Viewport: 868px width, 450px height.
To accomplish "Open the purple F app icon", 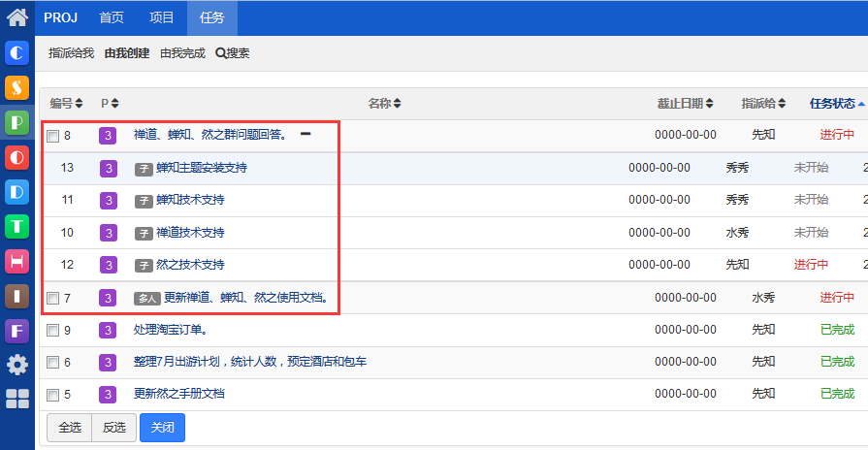I will coord(17,331).
